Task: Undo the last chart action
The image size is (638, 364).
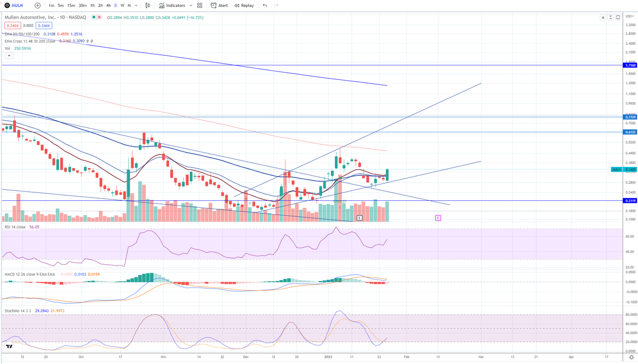Action: tap(265, 5)
